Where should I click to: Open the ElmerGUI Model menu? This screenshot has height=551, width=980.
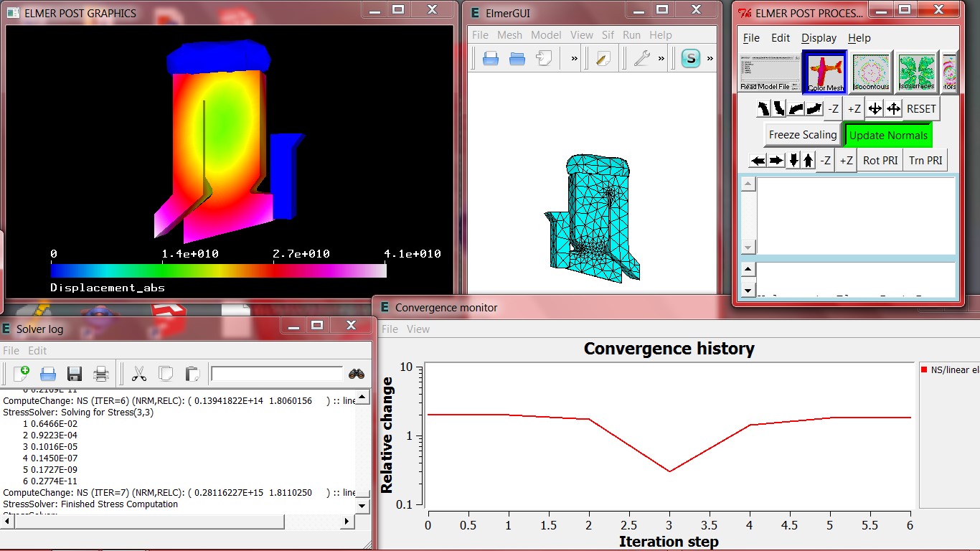tap(546, 34)
